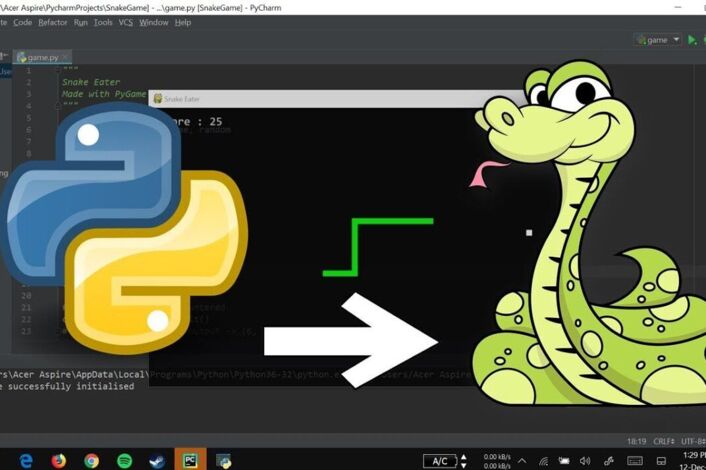Change the CRLF line separator setting
706x470 pixels.
pyautogui.click(x=664, y=441)
